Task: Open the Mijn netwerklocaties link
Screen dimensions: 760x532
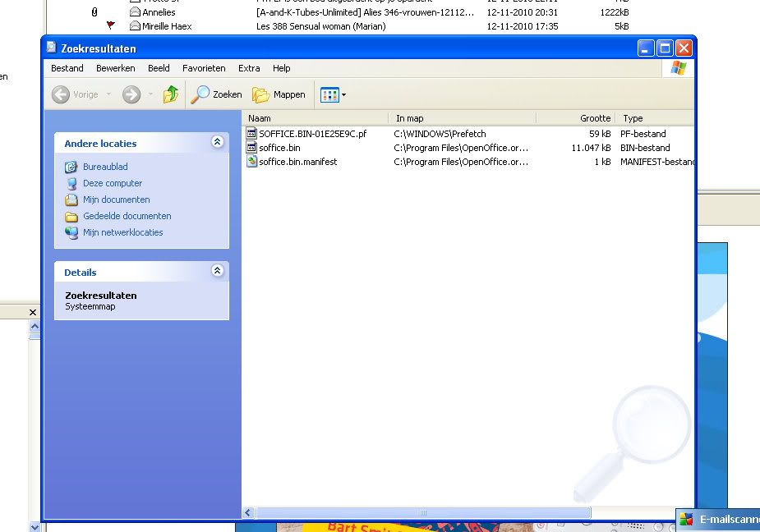Action: coord(122,232)
